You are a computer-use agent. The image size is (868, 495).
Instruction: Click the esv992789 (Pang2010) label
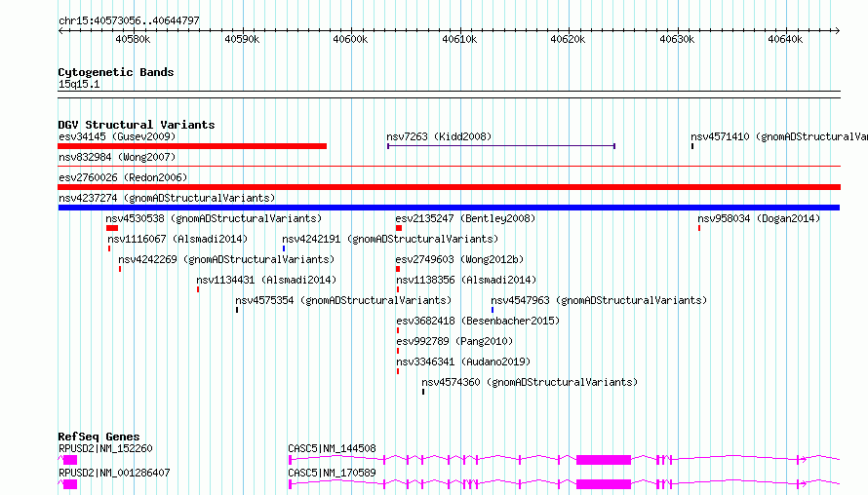454,341
